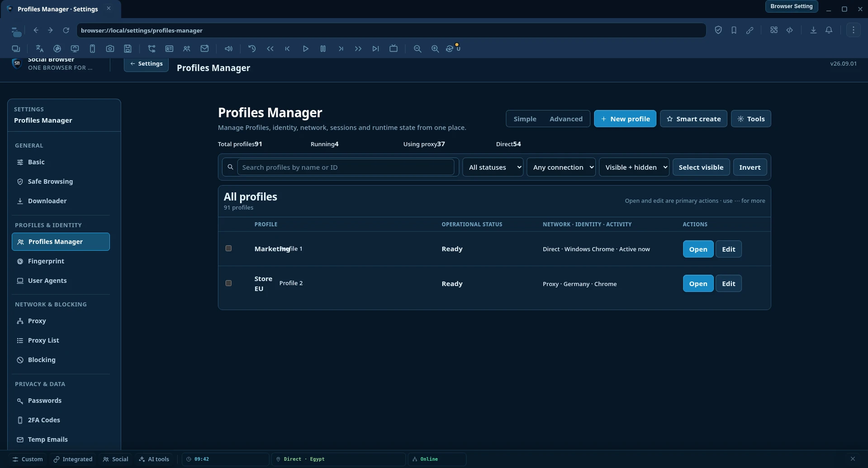Click the camera screenshot icon
868x468 pixels.
pyautogui.click(x=110, y=48)
